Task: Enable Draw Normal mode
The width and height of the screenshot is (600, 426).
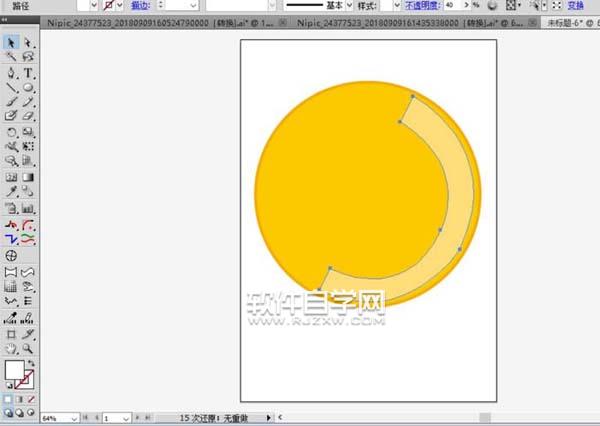Action: pyautogui.click(x=8, y=413)
